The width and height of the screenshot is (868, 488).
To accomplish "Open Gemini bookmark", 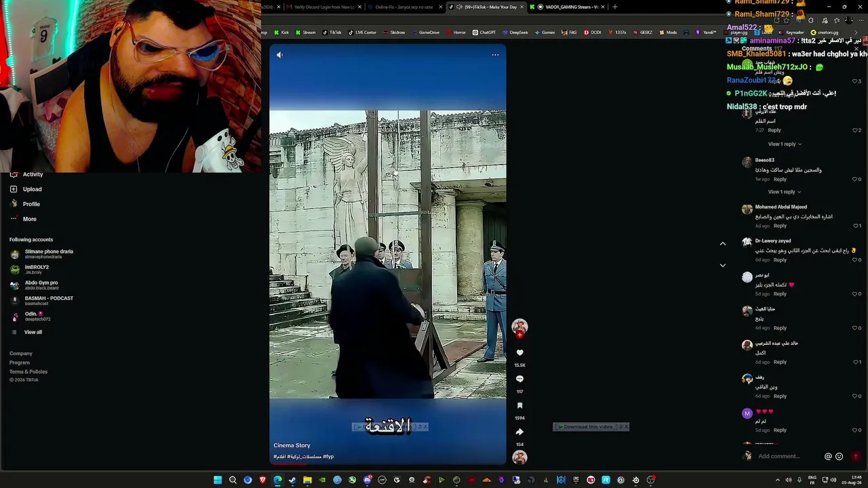I will (x=545, y=33).
